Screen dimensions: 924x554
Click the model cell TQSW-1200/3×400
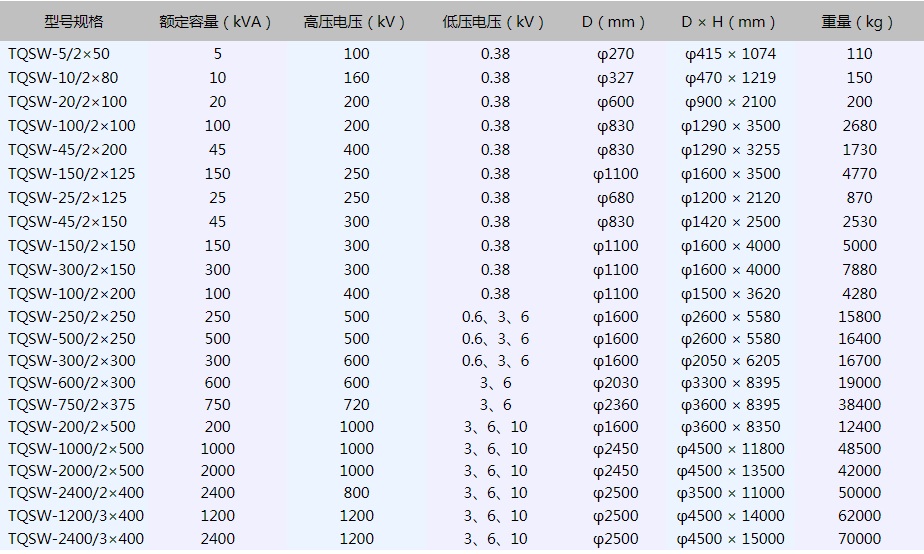(x=75, y=516)
